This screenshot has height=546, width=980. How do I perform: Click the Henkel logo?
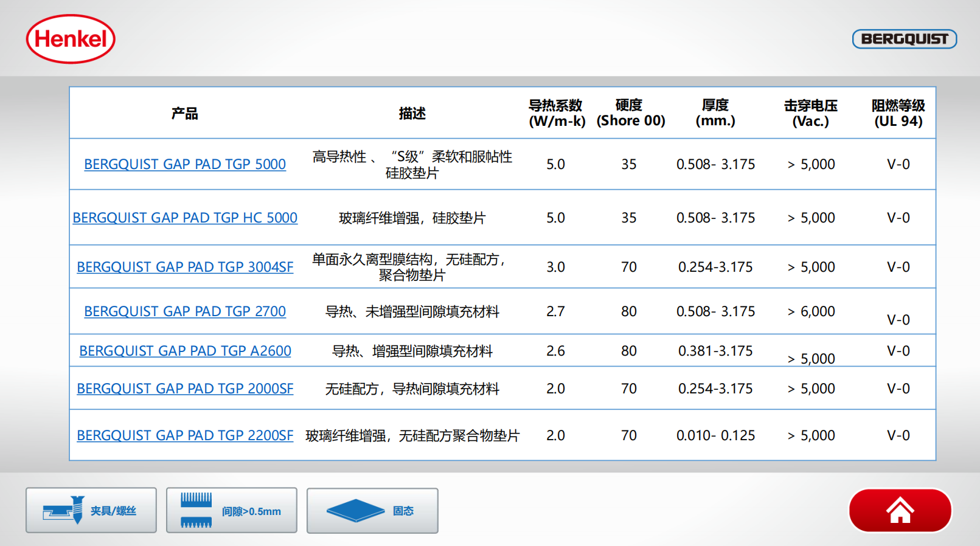coord(71,39)
